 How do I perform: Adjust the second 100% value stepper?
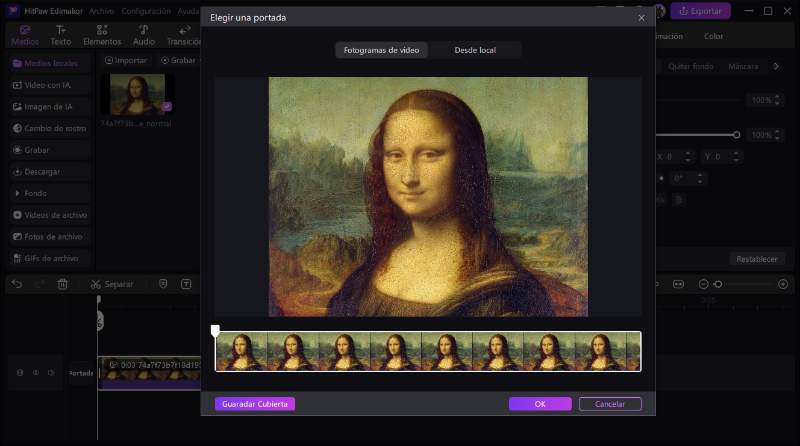coord(777,135)
